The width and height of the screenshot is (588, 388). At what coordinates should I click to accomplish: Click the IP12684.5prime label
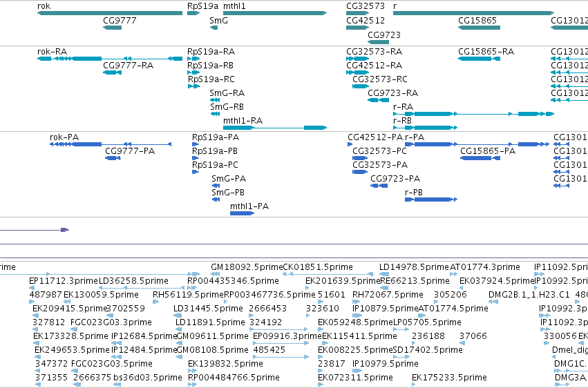(x=144, y=336)
